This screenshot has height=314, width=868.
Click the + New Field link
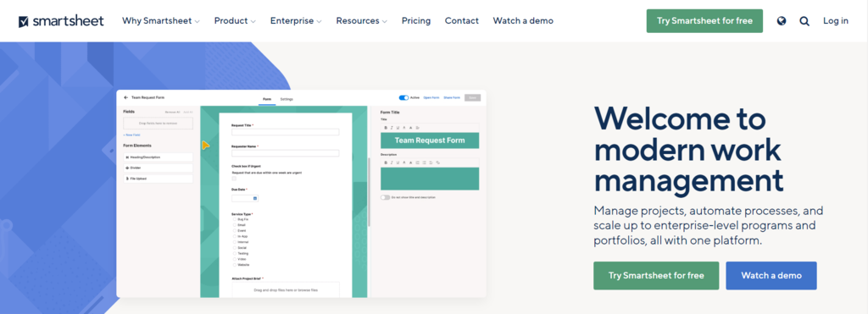[131, 135]
